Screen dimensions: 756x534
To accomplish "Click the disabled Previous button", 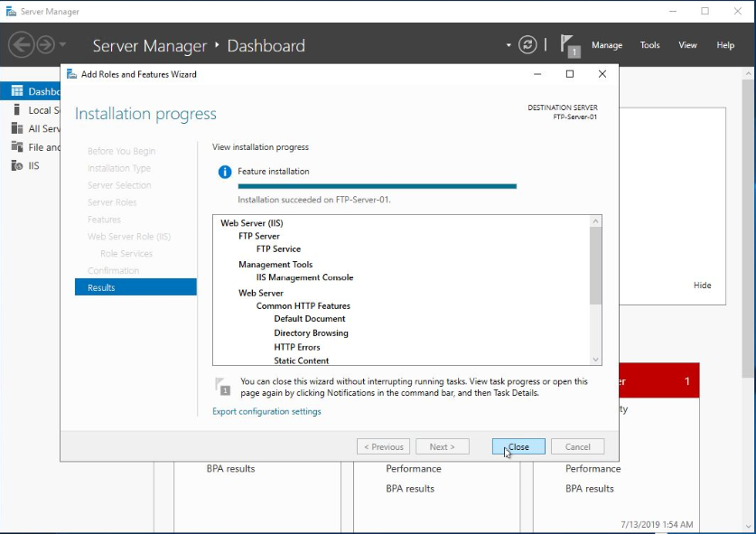I will pos(383,446).
